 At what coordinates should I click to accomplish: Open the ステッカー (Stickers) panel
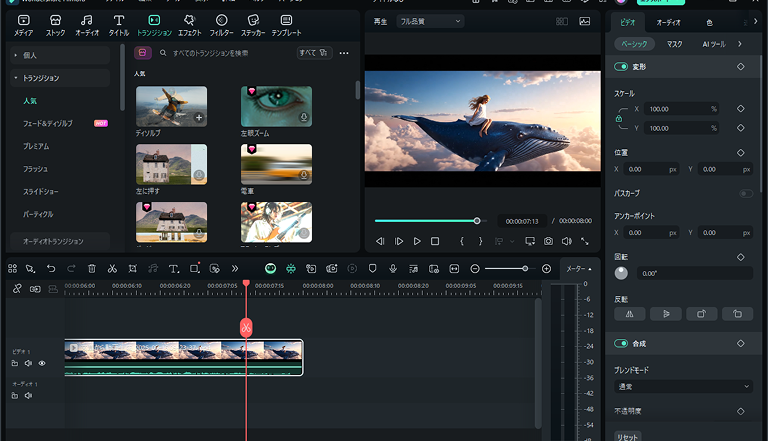pos(253,25)
